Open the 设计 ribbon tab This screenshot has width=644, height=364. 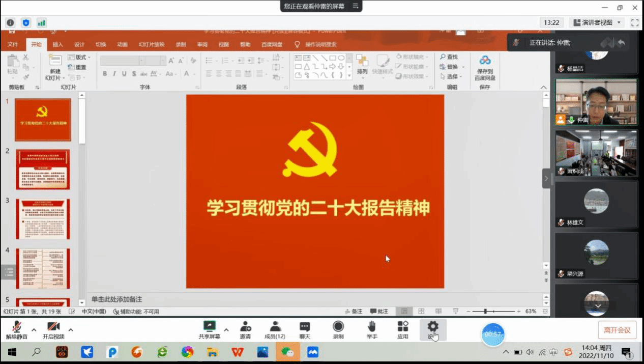pyautogui.click(x=79, y=44)
